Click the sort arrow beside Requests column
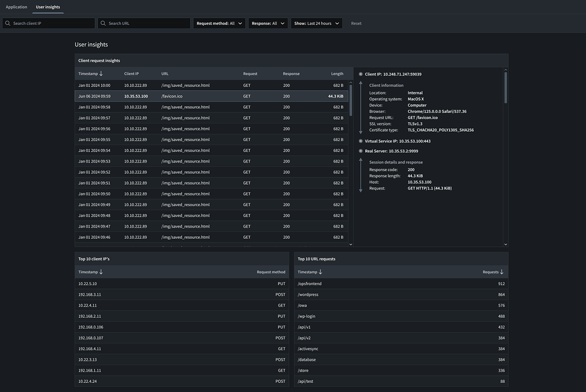586x392 pixels. pos(502,272)
